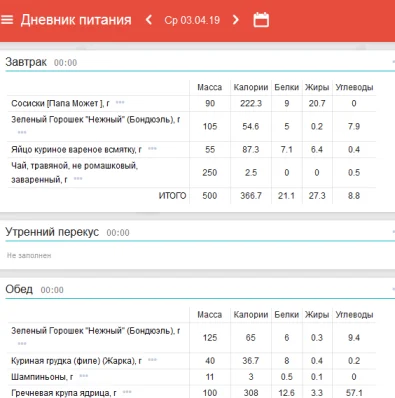Click breakfast Калории column header

tap(251, 87)
